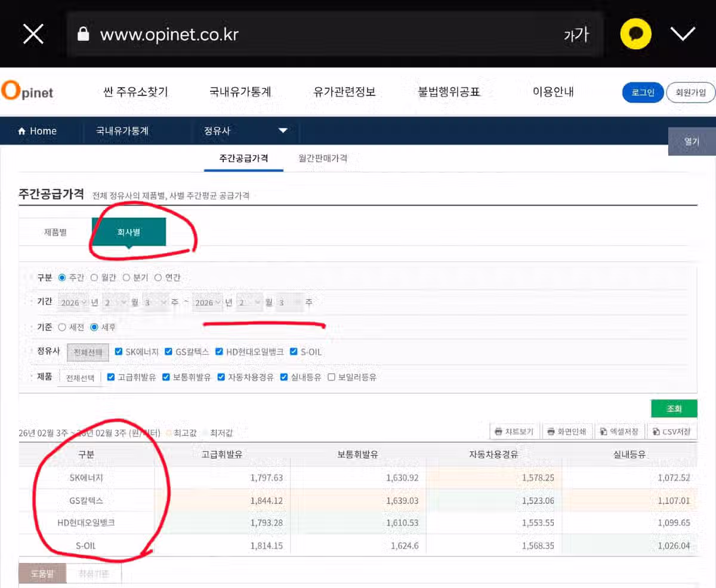
Task: Open the start year 2026 dropdown
Action: tap(74, 302)
